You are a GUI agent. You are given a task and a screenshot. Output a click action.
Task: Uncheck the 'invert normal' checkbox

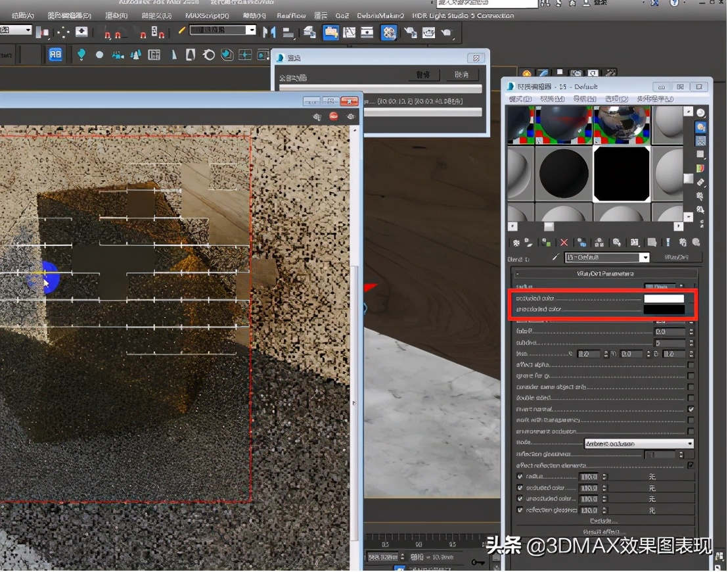click(690, 407)
